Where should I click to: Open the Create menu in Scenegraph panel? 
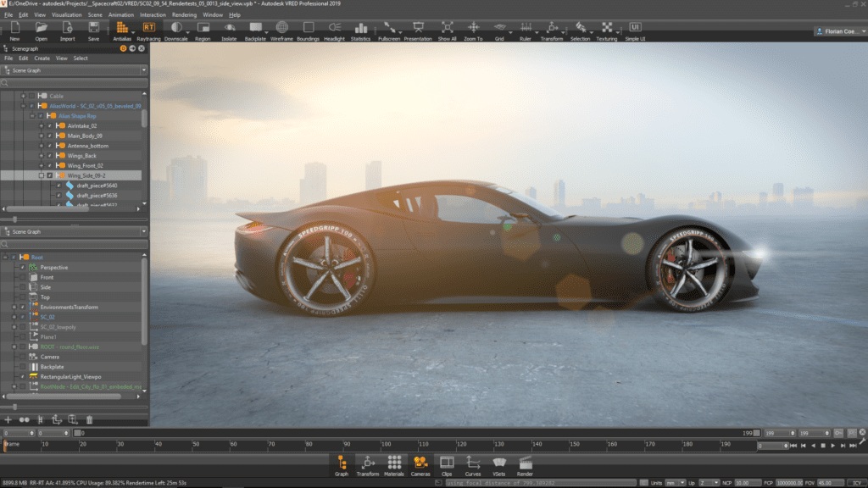tap(42, 58)
